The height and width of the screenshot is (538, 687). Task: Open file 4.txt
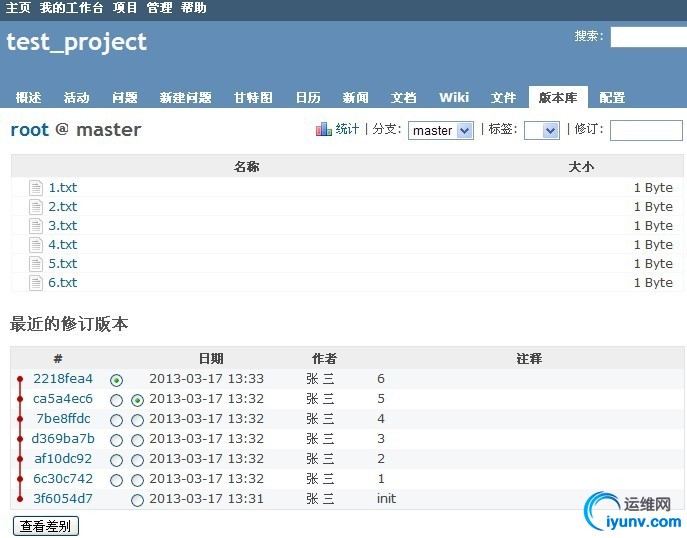point(63,244)
